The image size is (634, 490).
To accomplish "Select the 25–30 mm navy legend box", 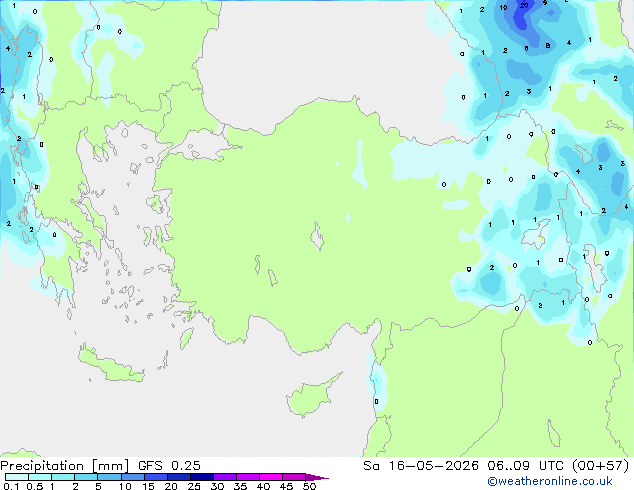I will [202, 477].
